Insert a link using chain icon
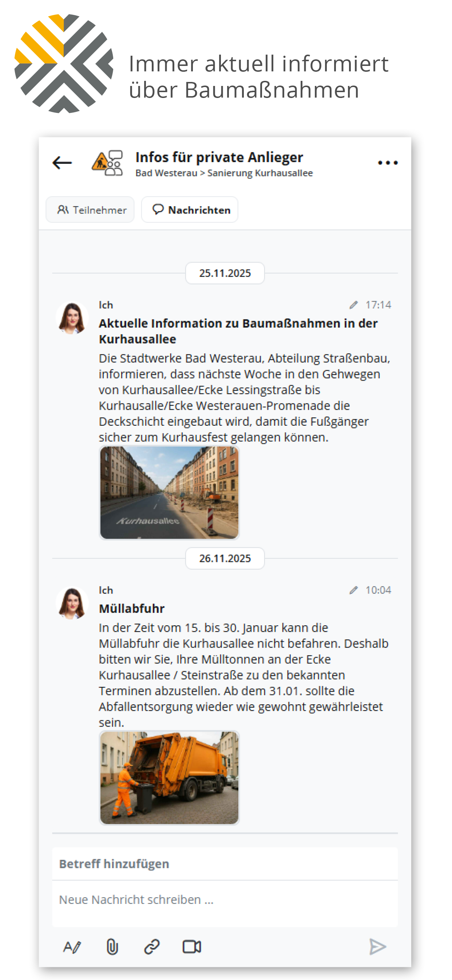Image resolution: width=452 pixels, height=980 pixels. coord(152,946)
